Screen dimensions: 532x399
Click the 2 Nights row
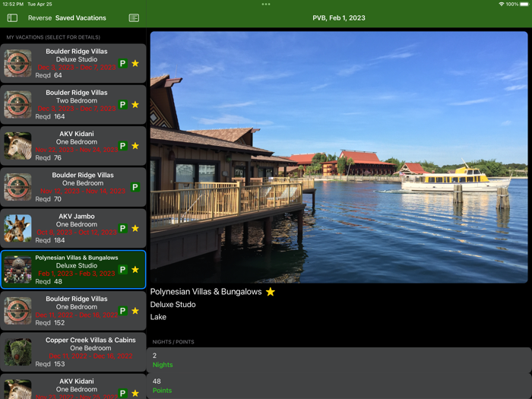pyautogui.click(x=339, y=360)
